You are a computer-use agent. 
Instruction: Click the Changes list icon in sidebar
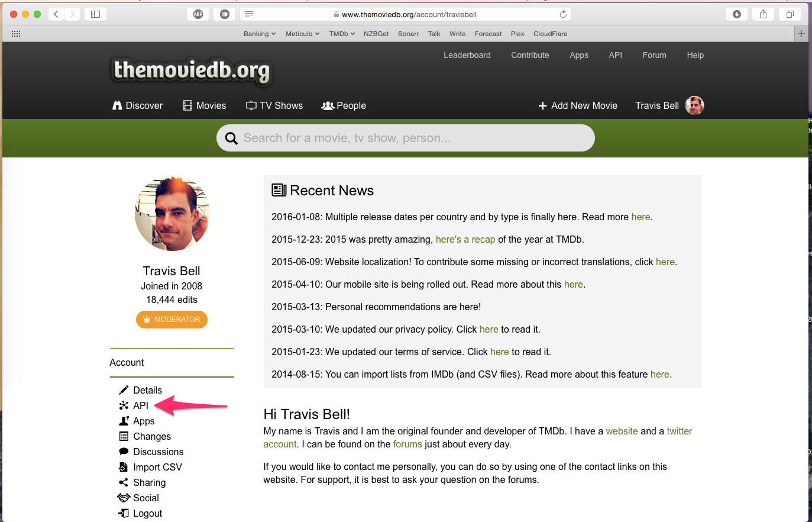pos(124,436)
